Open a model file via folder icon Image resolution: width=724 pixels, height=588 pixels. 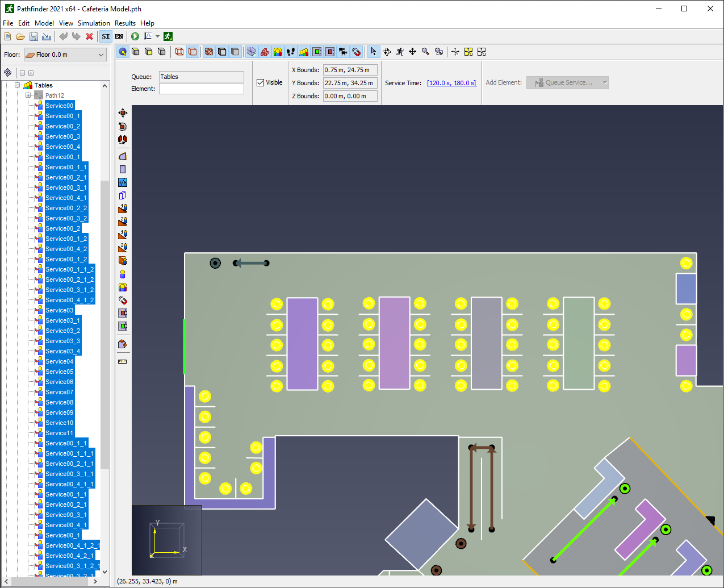click(x=20, y=36)
